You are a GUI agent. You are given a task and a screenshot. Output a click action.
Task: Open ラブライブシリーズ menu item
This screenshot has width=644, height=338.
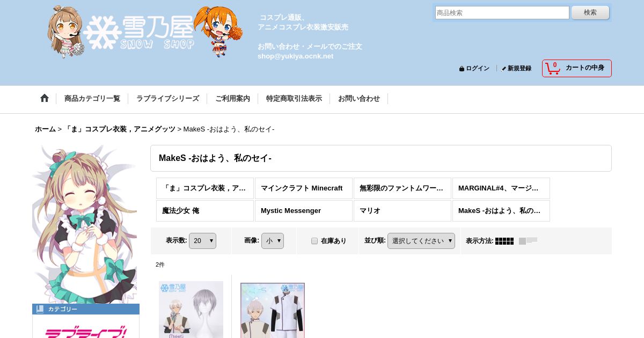pyautogui.click(x=167, y=99)
